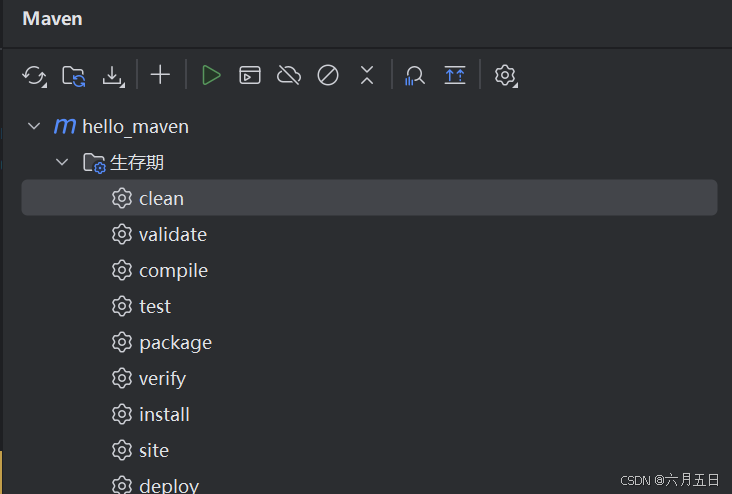
Task: Click the gear icon beside install
Action: click(122, 414)
